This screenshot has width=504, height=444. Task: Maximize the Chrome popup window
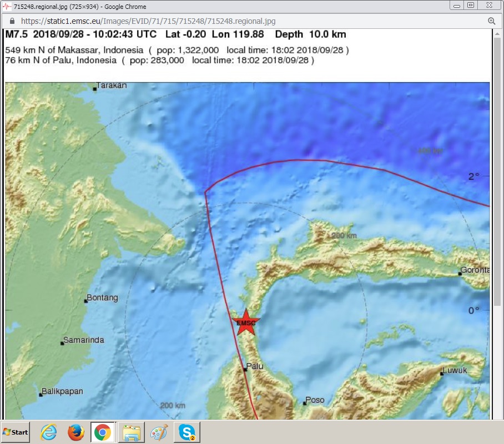pos(471,6)
